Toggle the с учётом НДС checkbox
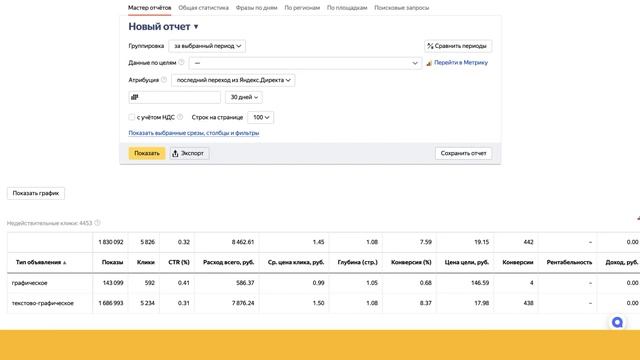640x360 pixels. point(131,118)
